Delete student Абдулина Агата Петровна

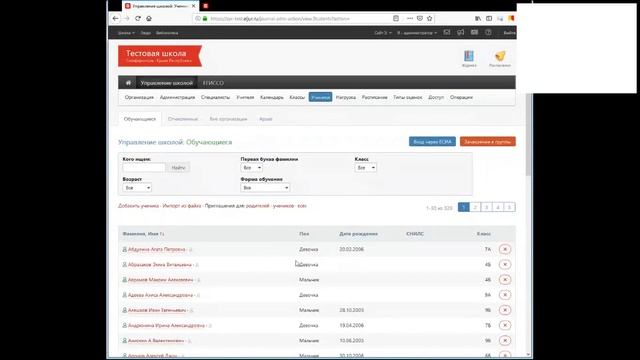tap(505, 249)
